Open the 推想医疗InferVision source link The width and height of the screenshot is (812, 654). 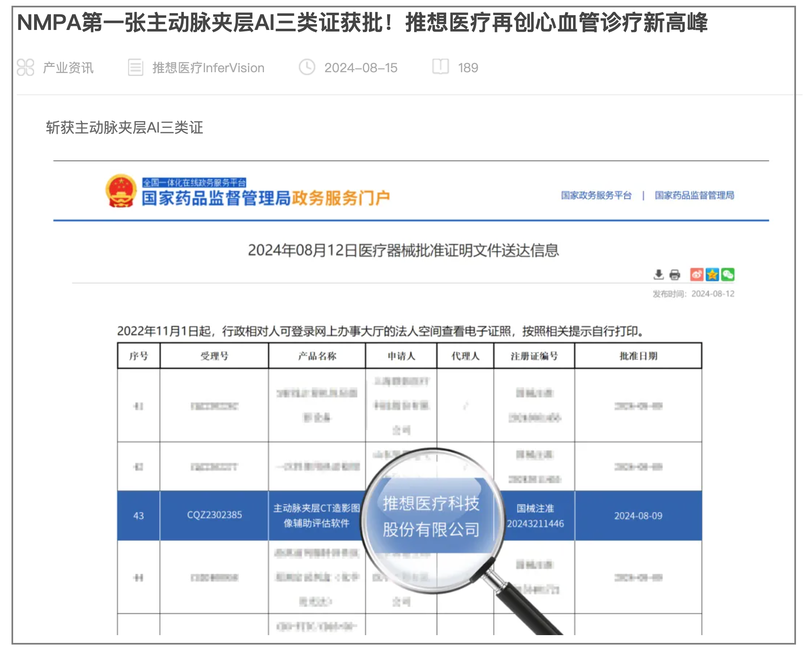coord(209,68)
